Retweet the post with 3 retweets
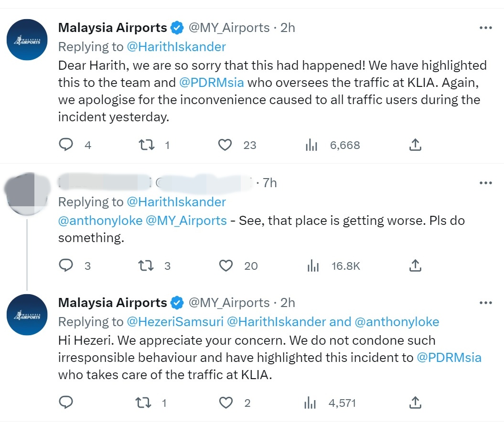The image size is (504, 424). pos(146,265)
